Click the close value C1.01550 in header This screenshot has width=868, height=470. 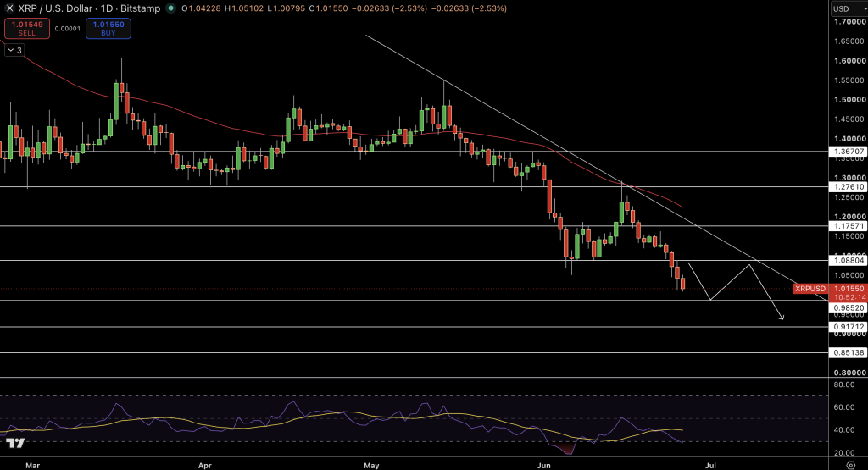[330, 8]
